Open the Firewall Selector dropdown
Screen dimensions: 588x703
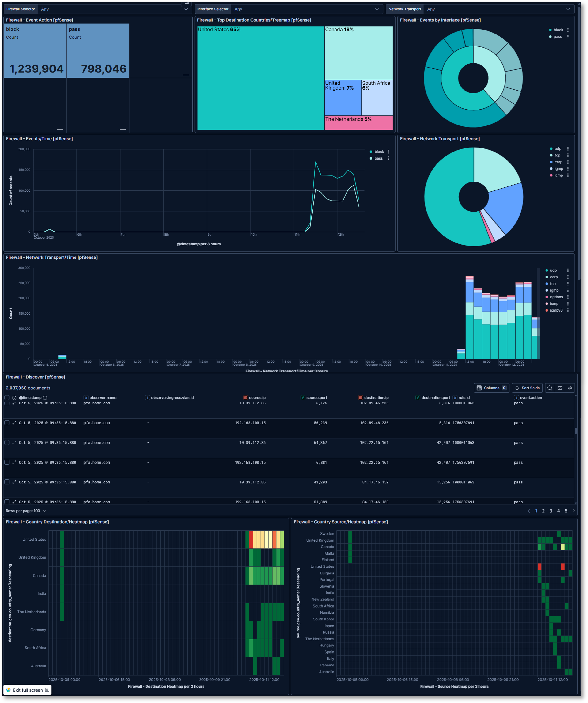[114, 9]
